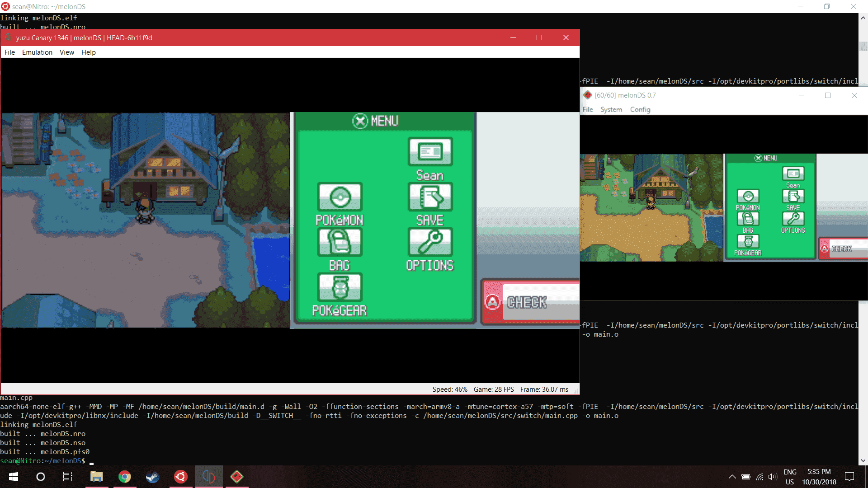This screenshot has height=488, width=868.
Task: Tap the MENU close X icon in yuzu
Action: 360,121
